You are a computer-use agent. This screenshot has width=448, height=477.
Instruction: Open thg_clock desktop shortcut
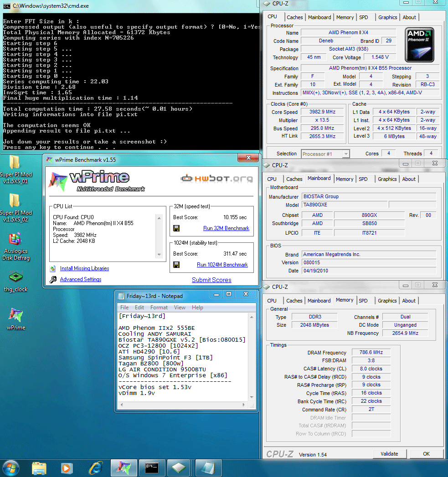tap(16, 281)
